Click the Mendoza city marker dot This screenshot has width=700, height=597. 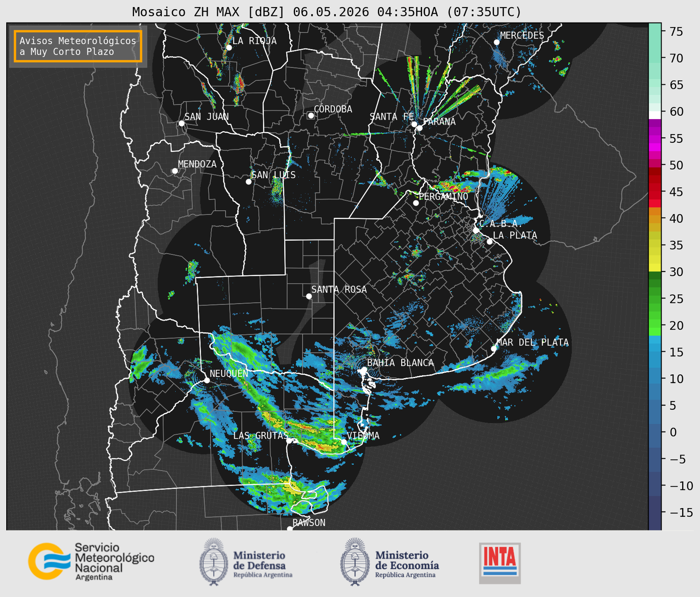pyautogui.click(x=175, y=171)
